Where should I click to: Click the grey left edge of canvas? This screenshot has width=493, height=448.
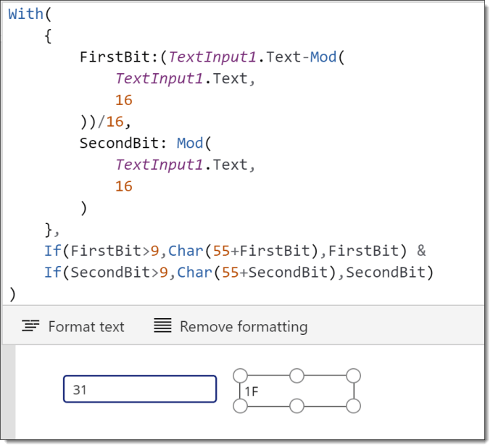[x=9, y=391]
